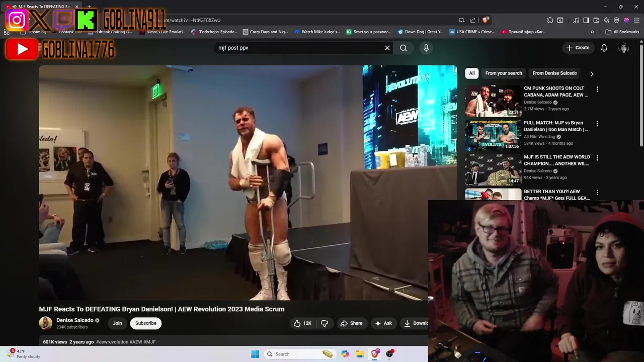Viewport: 644px width, 362px height.
Task: Open the media playlist music note icon
Action: click(577, 20)
